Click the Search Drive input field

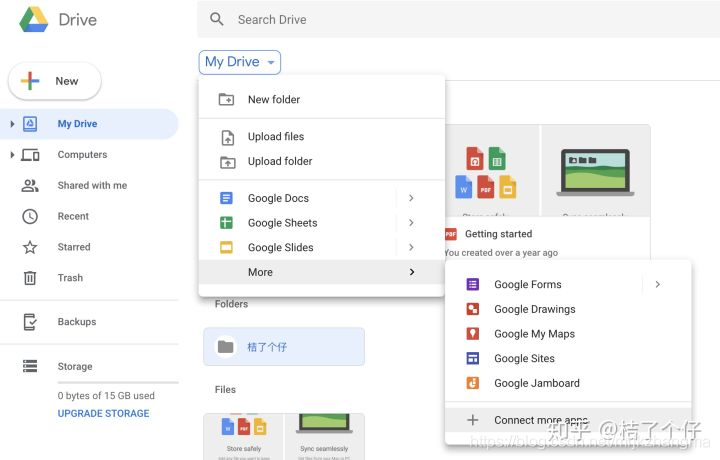459,19
